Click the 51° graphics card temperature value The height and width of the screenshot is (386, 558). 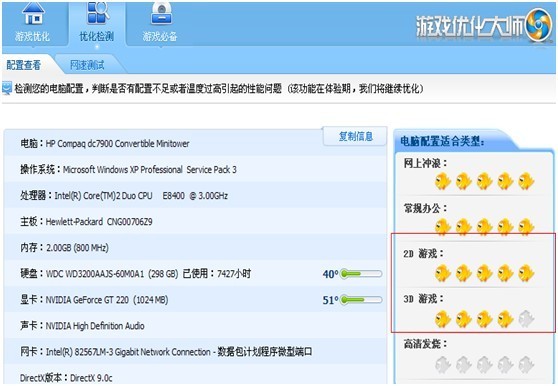[x=330, y=300]
